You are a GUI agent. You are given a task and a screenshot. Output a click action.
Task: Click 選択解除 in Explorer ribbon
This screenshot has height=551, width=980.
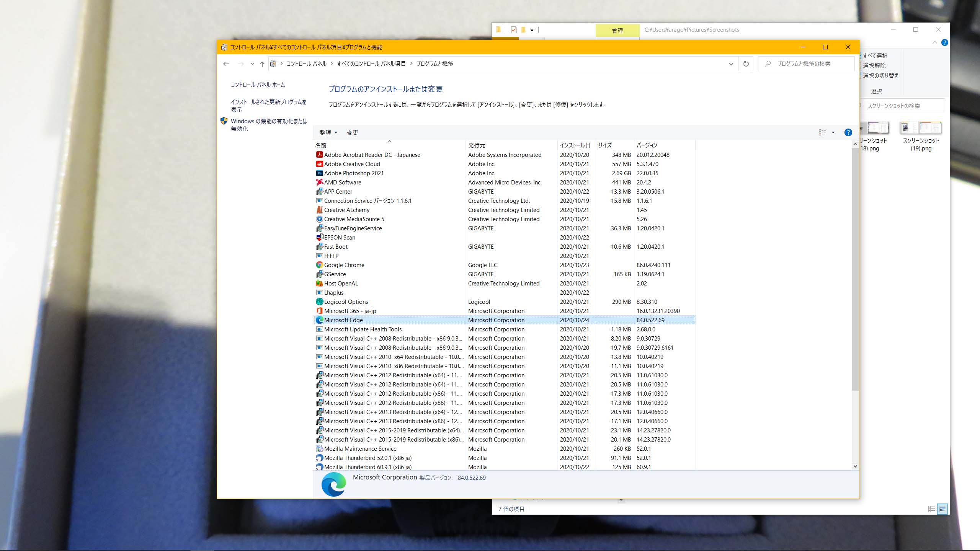pyautogui.click(x=874, y=65)
